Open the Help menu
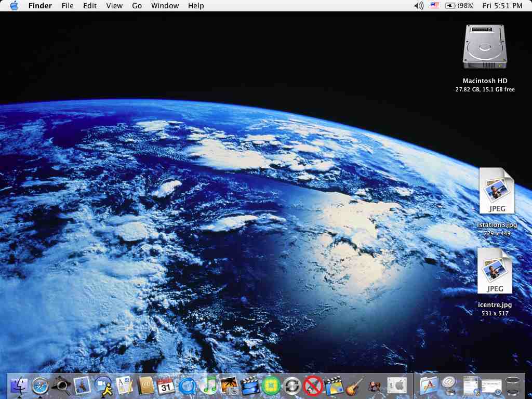 coord(196,5)
